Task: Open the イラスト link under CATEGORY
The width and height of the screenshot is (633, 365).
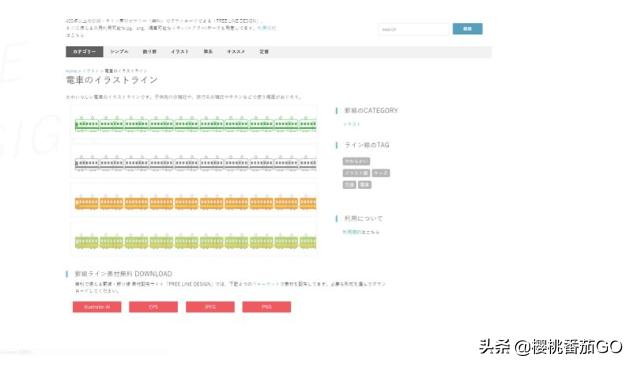Action: click(351, 124)
